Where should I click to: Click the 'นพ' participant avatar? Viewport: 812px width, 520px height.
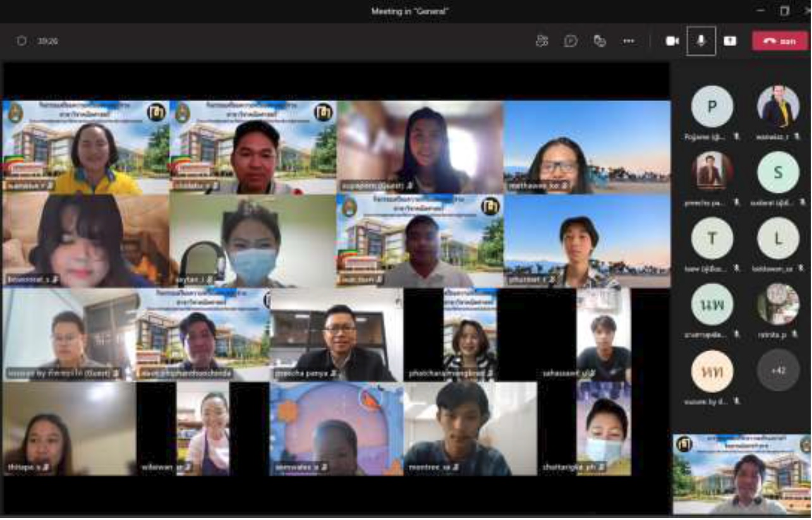pyautogui.click(x=712, y=305)
